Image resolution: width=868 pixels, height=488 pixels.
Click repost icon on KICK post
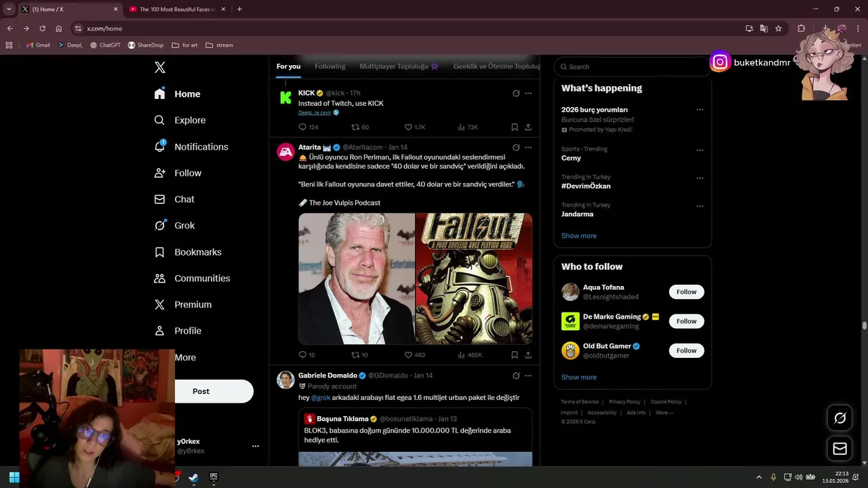click(355, 127)
